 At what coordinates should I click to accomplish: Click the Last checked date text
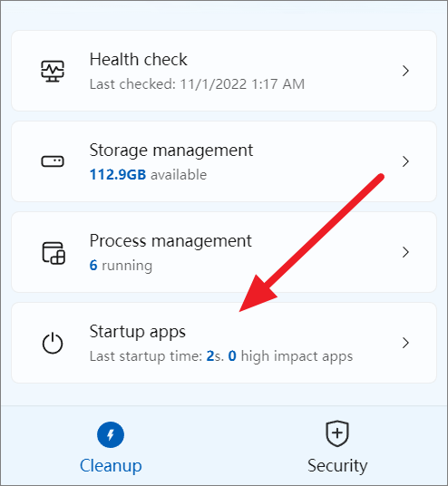point(197,84)
